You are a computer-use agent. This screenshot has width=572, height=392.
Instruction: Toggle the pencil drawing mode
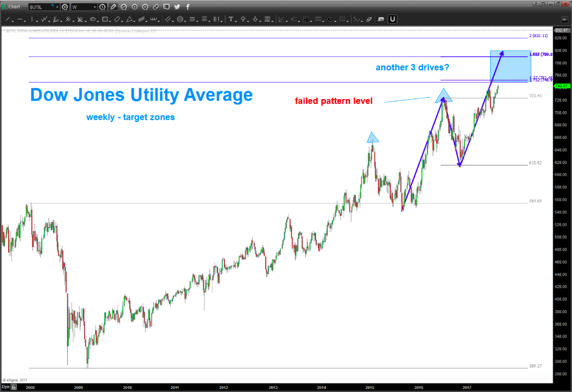click(x=113, y=7)
